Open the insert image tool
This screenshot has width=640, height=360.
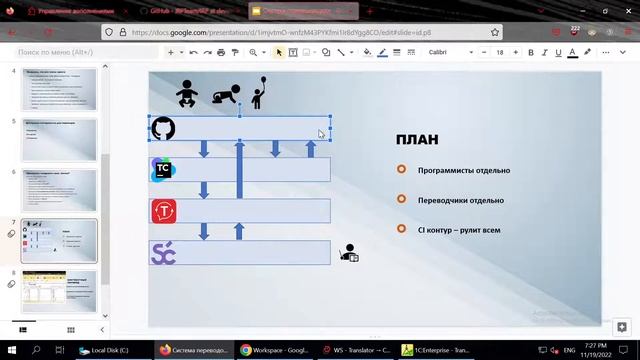(307, 52)
